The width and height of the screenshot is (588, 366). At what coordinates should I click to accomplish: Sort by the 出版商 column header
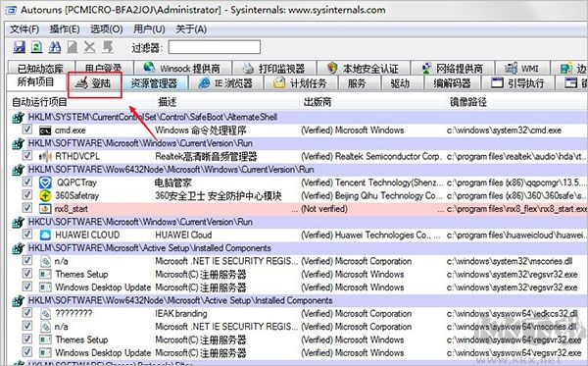pyautogui.click(x=372, y=102)
